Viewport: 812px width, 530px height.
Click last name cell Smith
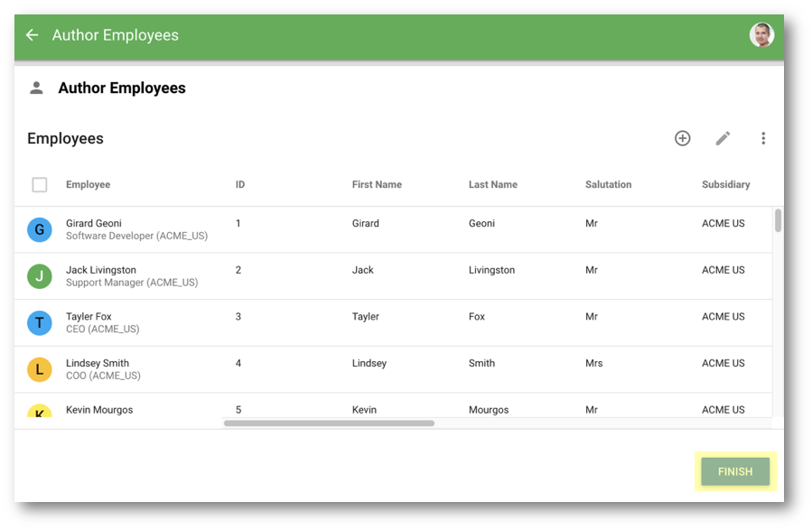coord(481,363)
